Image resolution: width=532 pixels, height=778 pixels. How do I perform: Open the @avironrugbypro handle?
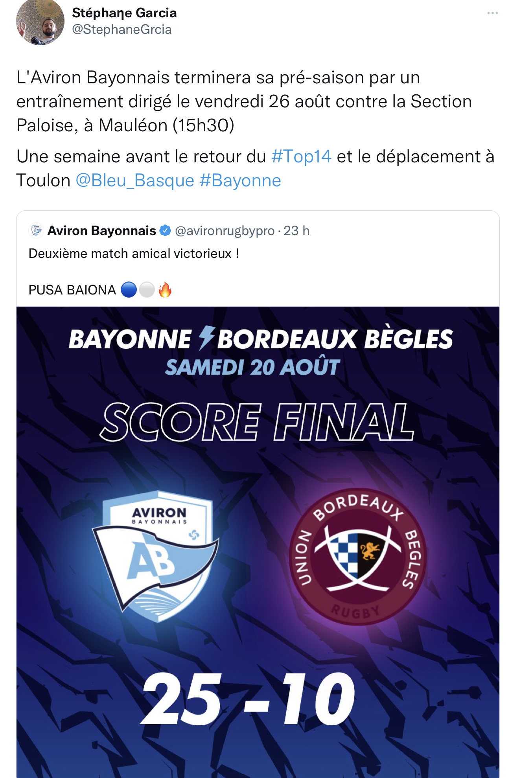(225, 231)
